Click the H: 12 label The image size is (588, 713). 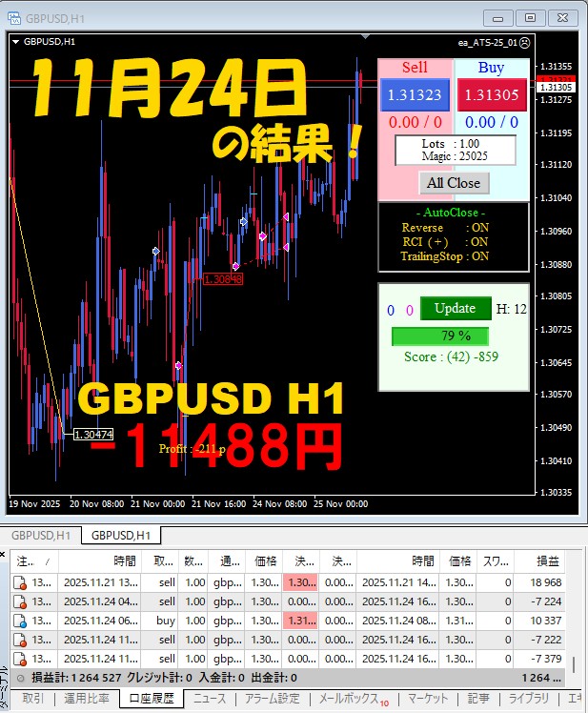[x=512, y=309]
